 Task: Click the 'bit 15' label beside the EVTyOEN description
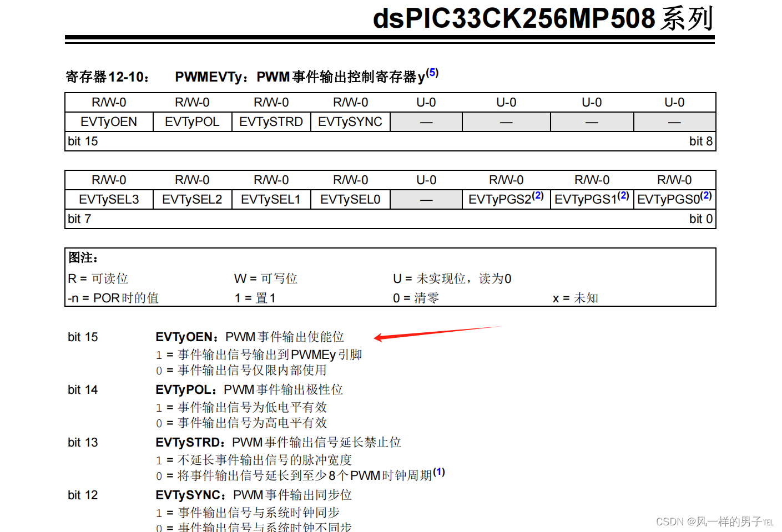pyautogui.click(x=83, y=337)
